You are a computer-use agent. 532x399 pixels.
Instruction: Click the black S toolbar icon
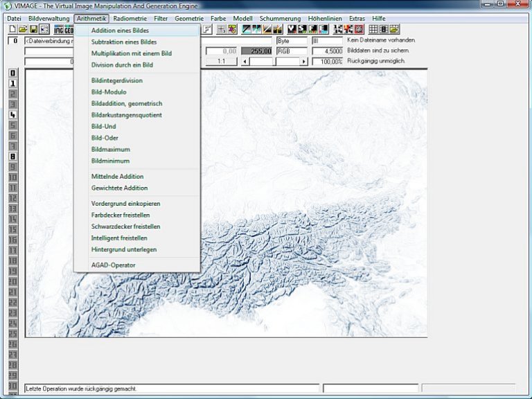tap(303, 30)
